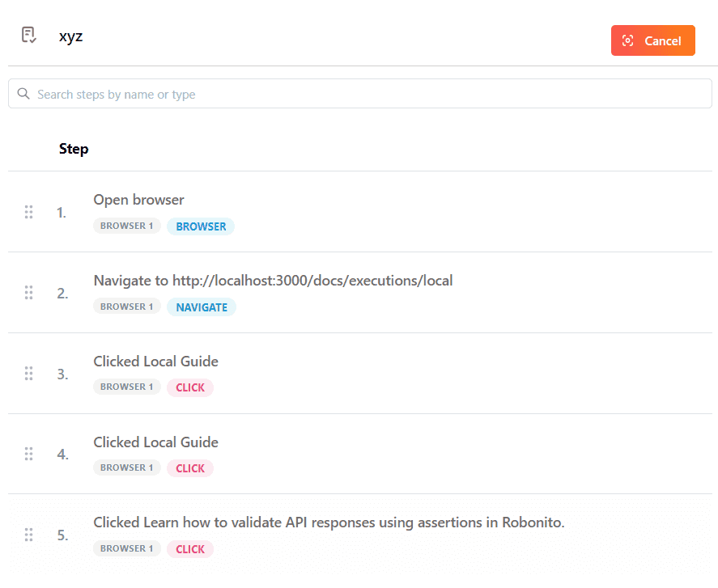Click the Step column header
Viewport: 718px width, 588px height.
[74, 149]
